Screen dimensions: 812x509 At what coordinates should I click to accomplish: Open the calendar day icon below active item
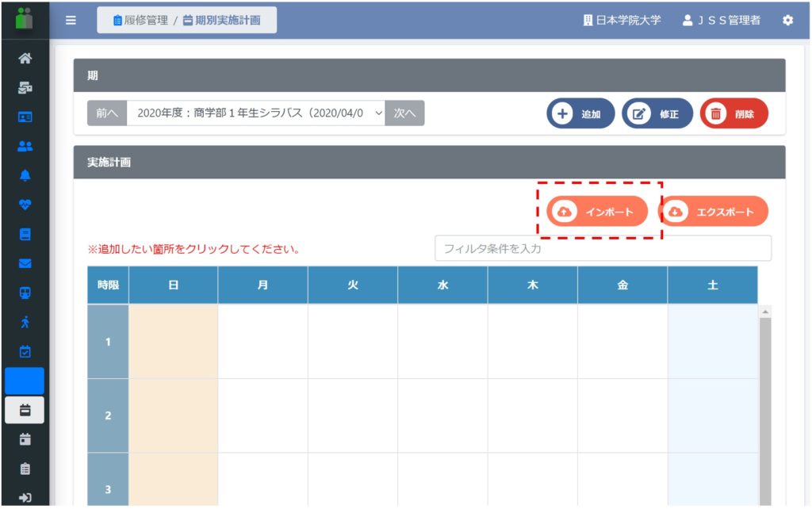tap(25, 439)
